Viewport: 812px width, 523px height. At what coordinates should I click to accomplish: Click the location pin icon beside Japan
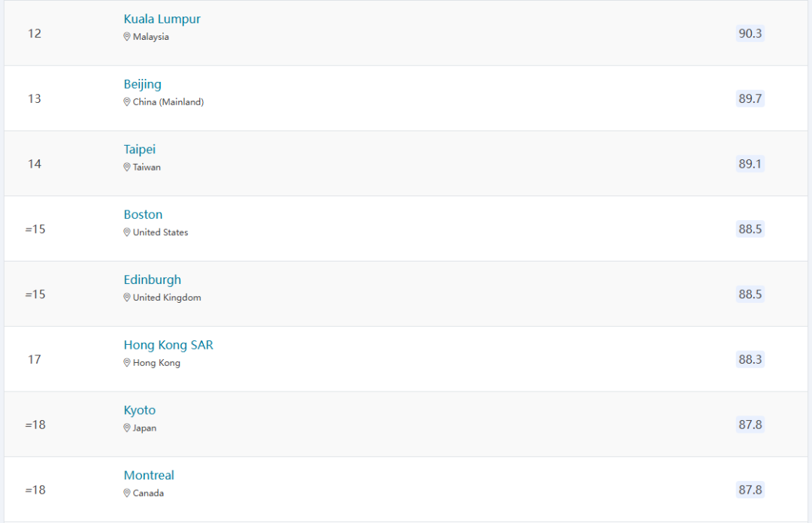pos(127,428)
